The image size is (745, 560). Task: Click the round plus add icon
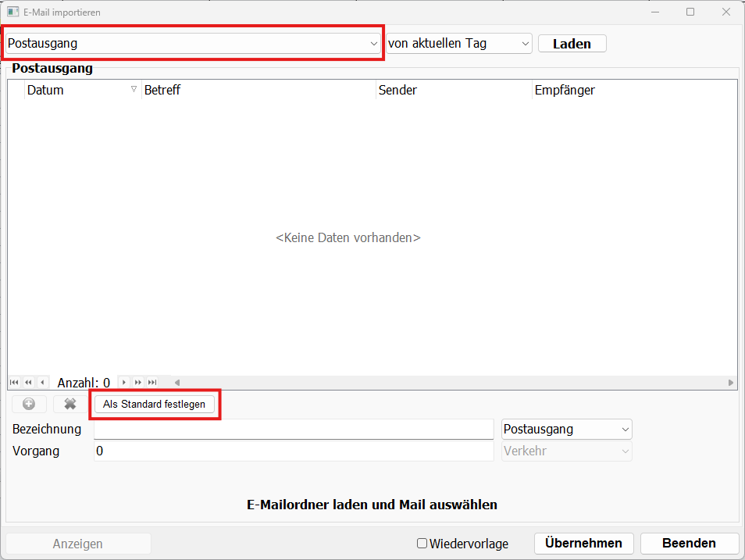coord(29,404)
